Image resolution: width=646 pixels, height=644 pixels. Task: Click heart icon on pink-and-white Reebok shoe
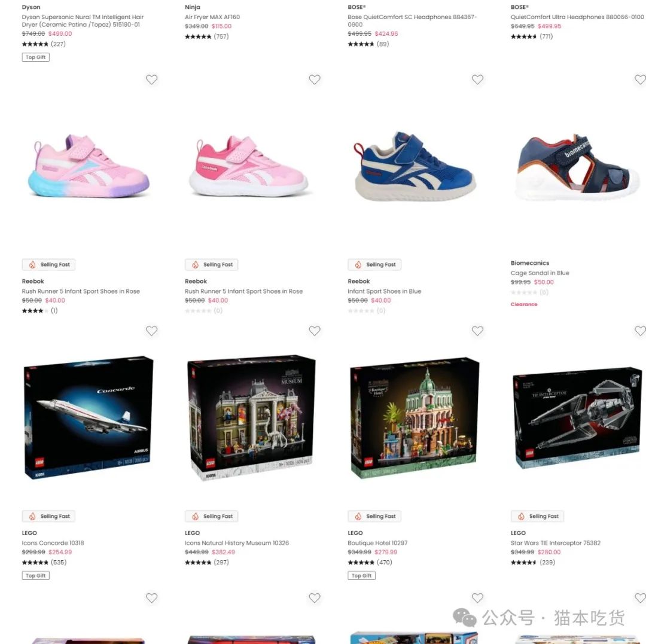pos(315,80)
